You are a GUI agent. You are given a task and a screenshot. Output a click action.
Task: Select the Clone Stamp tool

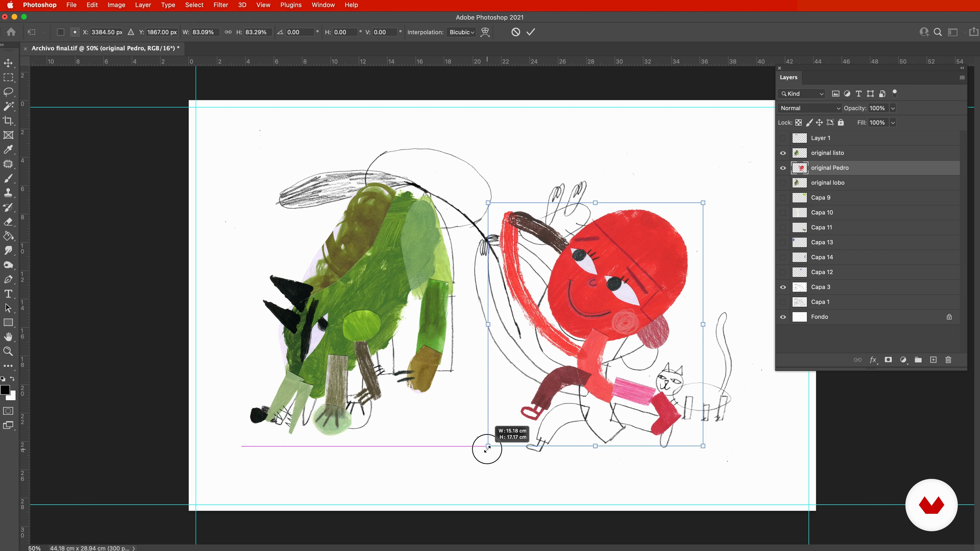[x=8, y=193]
